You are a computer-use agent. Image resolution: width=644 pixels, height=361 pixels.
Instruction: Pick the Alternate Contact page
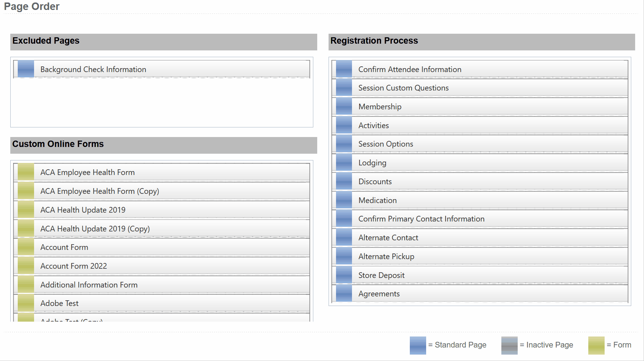tap(388, 238)
